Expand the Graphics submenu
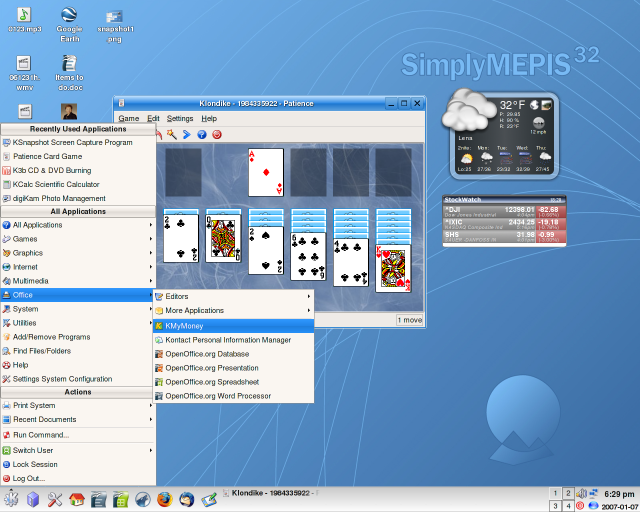 click(78, 253)
